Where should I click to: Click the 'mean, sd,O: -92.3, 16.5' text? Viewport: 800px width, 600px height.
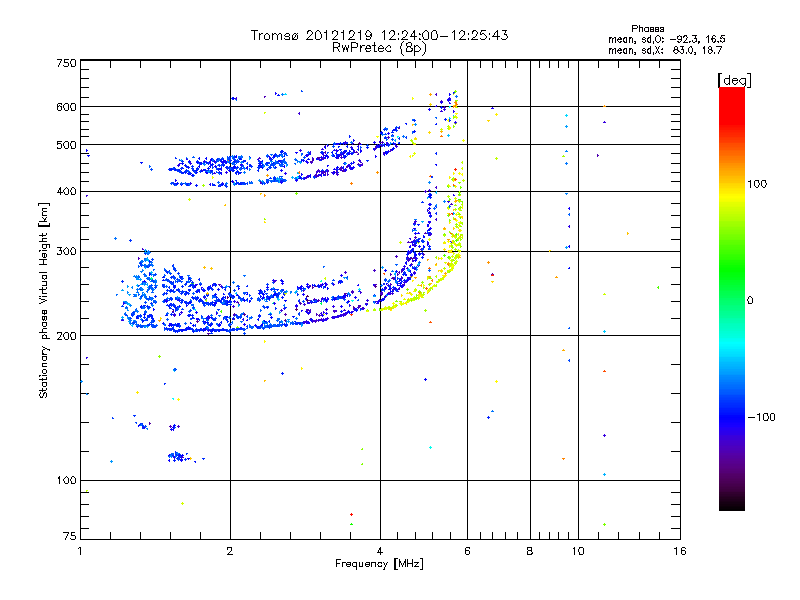point(666,39)
